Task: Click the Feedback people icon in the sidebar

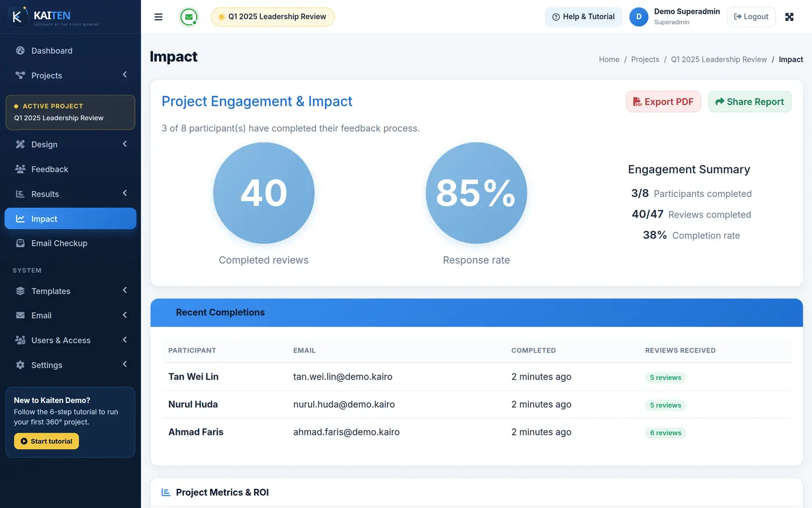Action: [x=20, y=169]
